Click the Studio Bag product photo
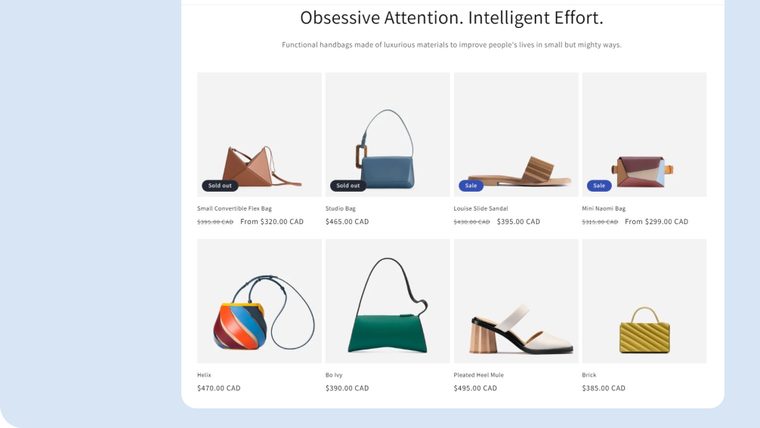760x428 pixels. [x=387, y=133]
